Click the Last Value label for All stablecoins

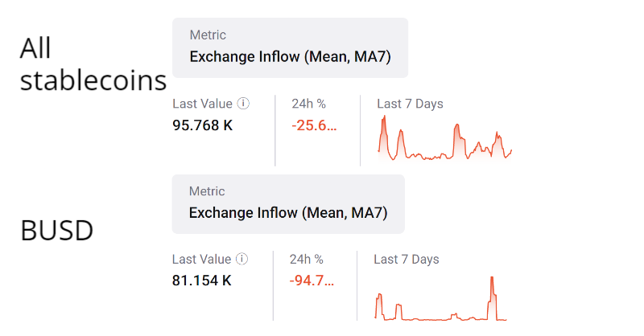202,104
